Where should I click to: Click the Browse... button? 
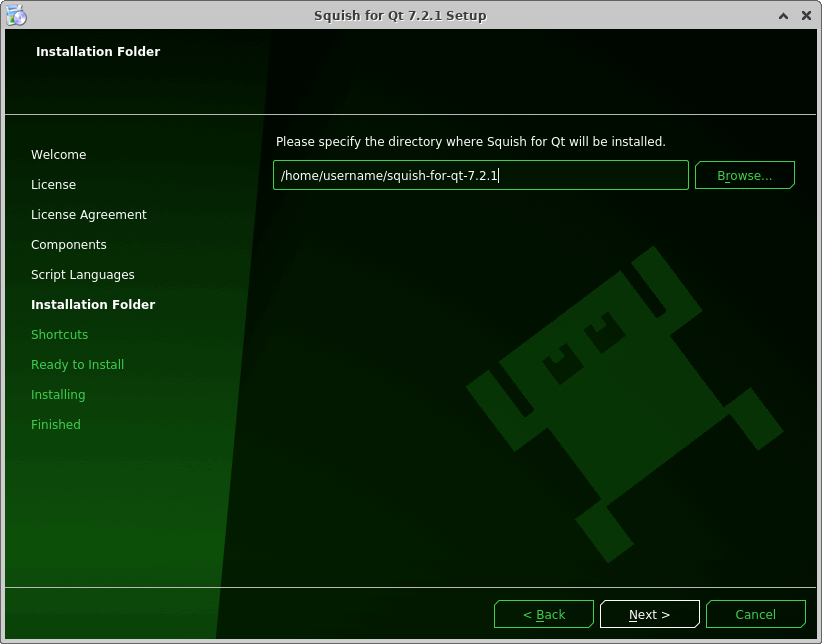tap(744, 176)
